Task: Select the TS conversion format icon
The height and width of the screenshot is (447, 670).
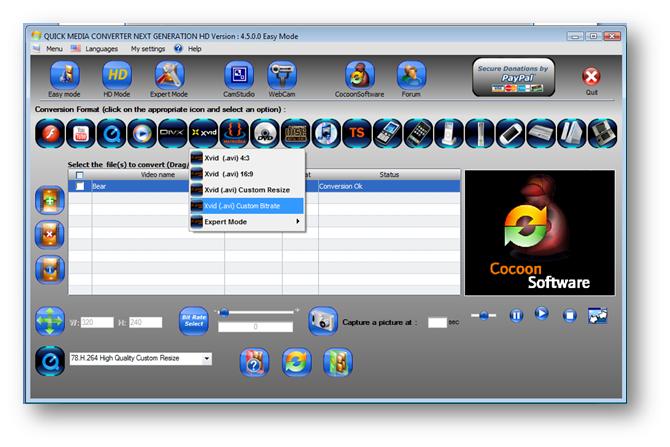Action: tap(357, 134)
